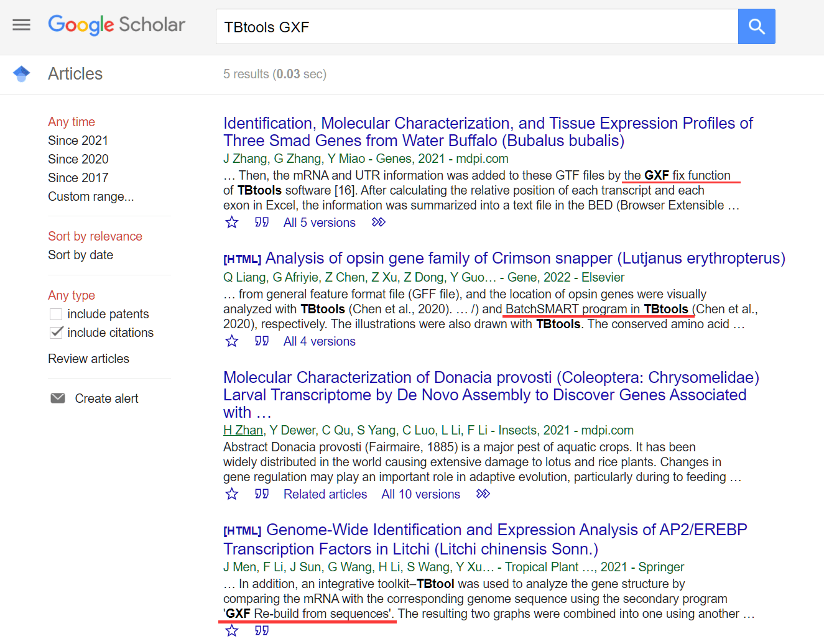Filter by Review articles
This screenshot has width=824, height=644.
point(89,359)
